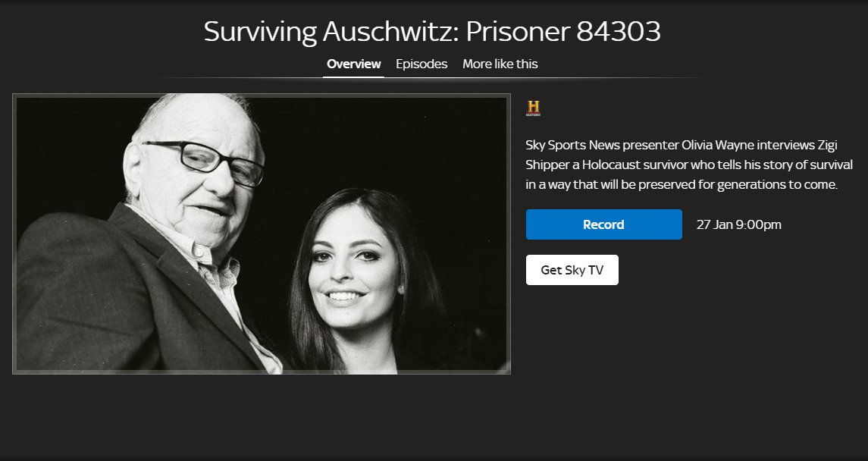Open the More like this tab
This screenshot has height=461, width=868.
500,64
